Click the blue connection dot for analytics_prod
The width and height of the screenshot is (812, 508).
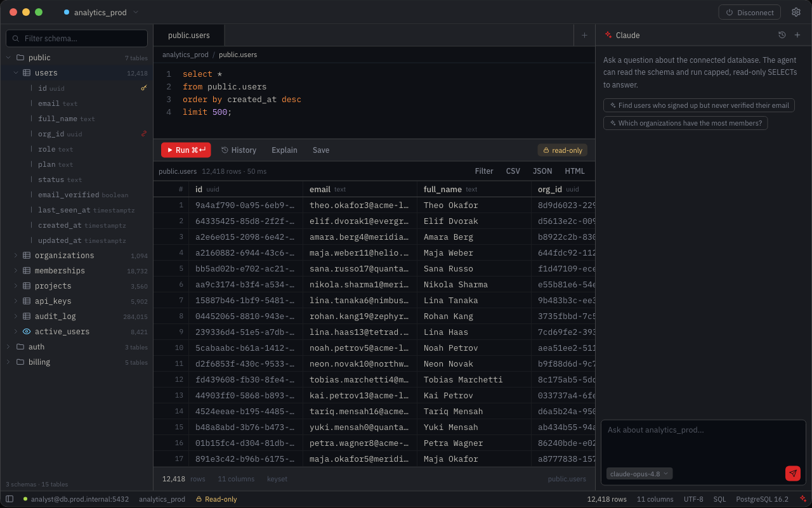(x=67, y=12)
